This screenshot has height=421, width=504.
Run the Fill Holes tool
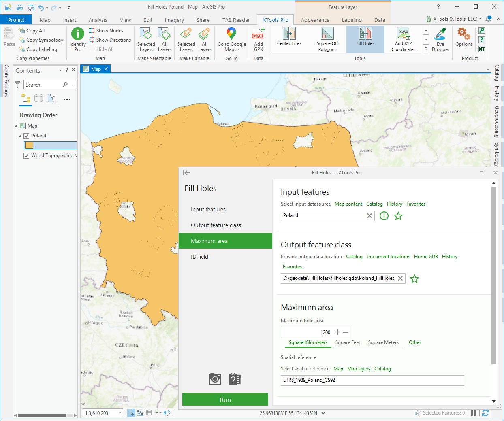(x=225, y=400)
